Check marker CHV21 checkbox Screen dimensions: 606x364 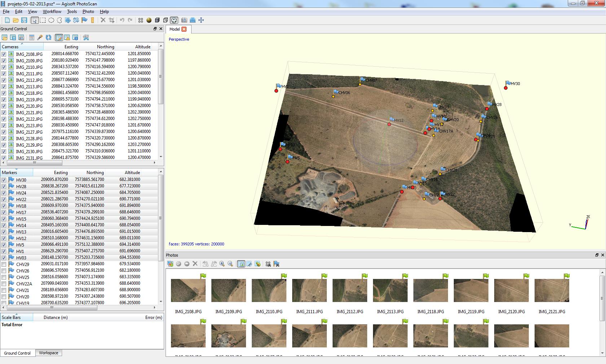click(4, 290)
